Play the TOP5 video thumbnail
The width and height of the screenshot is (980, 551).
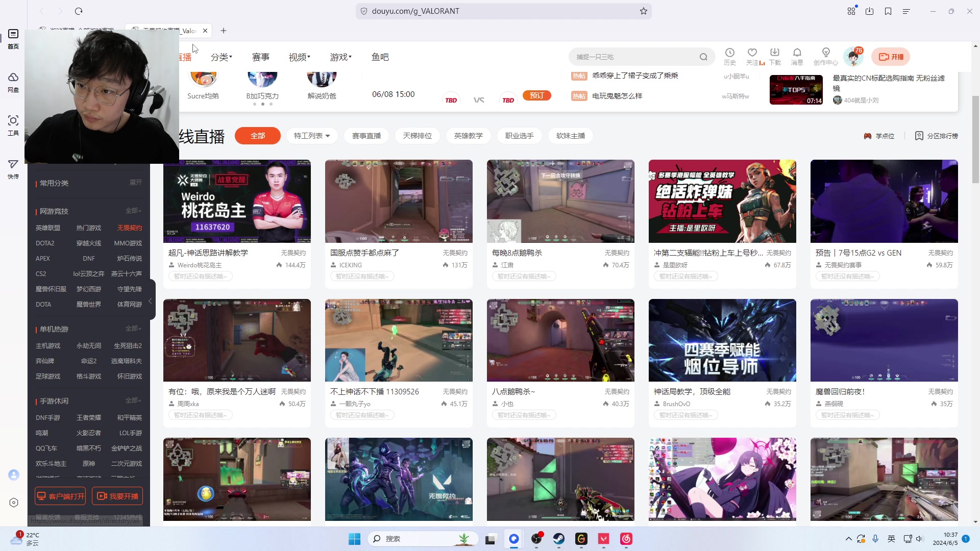(796, 90)
